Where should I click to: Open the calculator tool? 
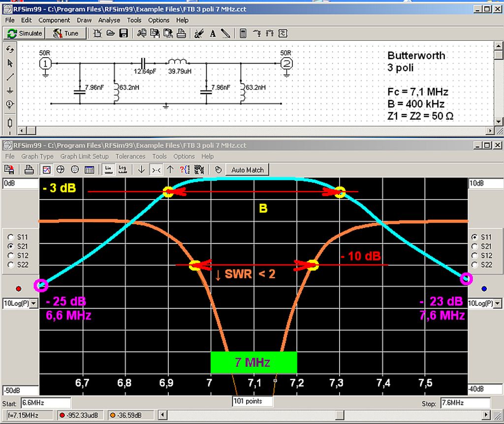243,33
